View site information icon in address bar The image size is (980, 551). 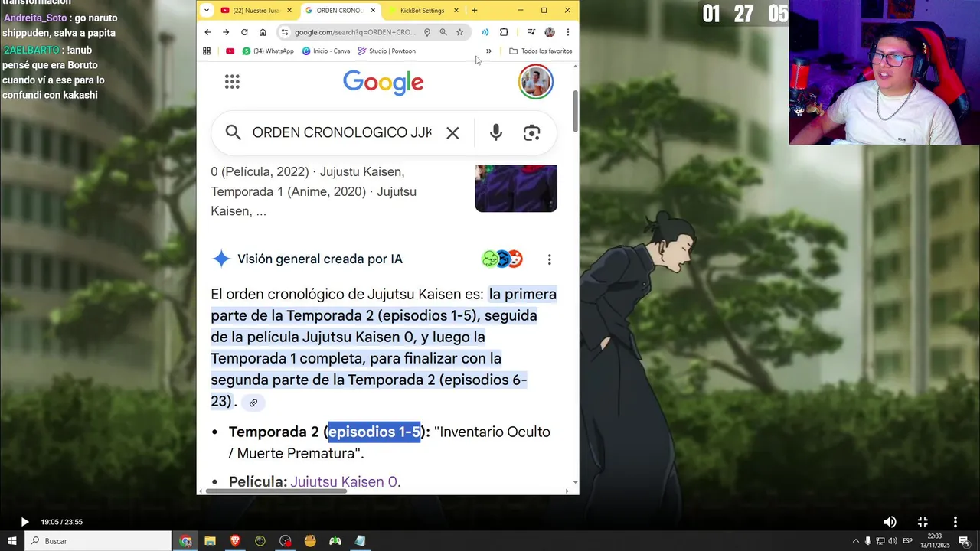(x=285, y=32)
